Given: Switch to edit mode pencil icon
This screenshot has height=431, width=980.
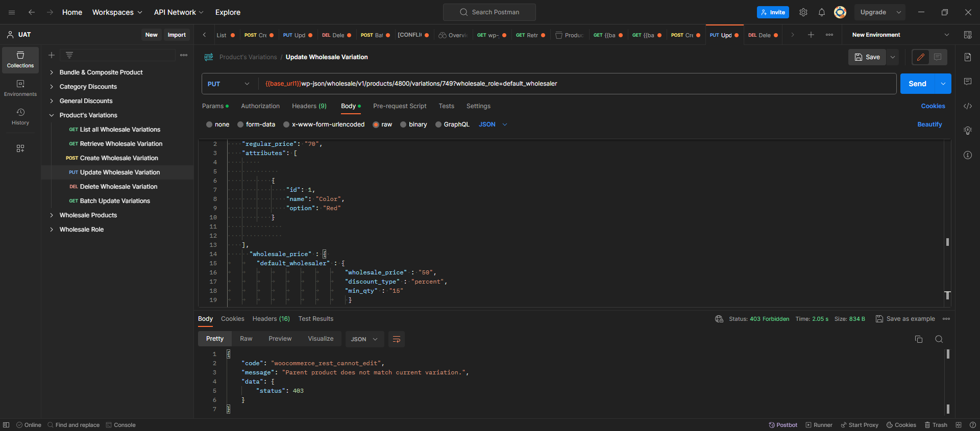Looking at the screenshot, I should click(921, 57).
